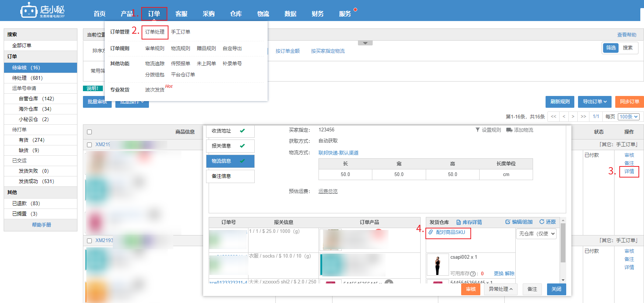Select 平台仓订单 menu entry
This screenshot has width=644, height=303.
coord(183,75)
